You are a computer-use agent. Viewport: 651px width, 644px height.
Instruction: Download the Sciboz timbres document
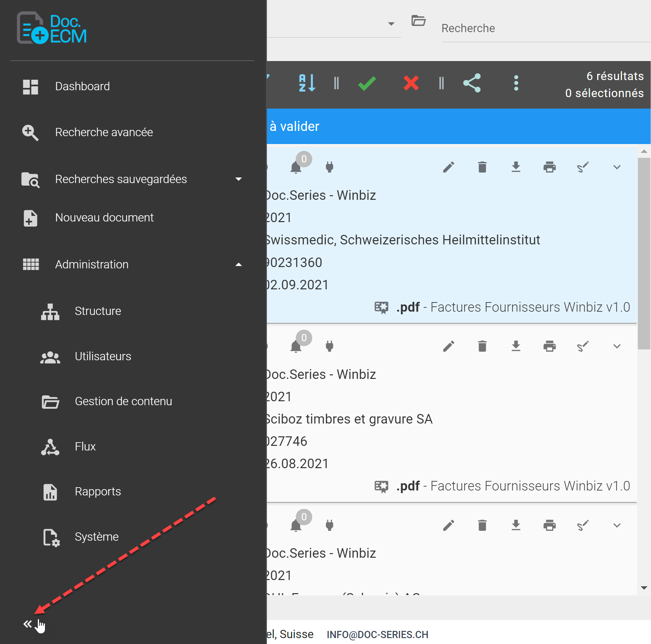tap(516, 346)
